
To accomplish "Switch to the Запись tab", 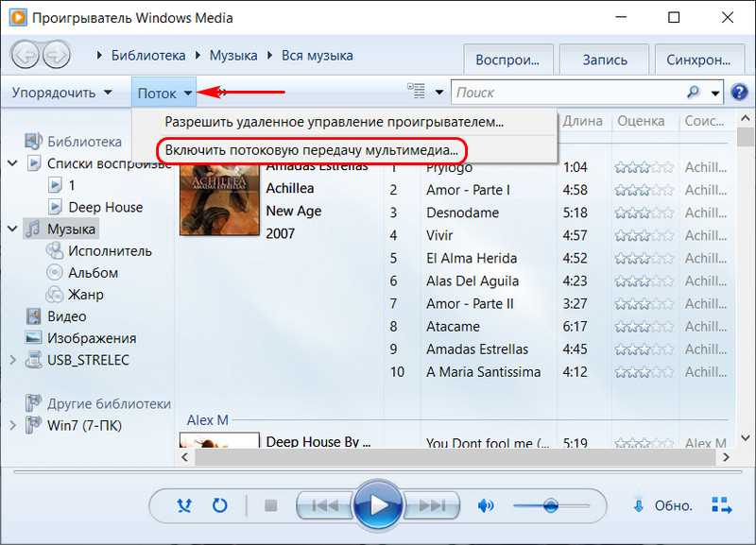I will [605, 60].
